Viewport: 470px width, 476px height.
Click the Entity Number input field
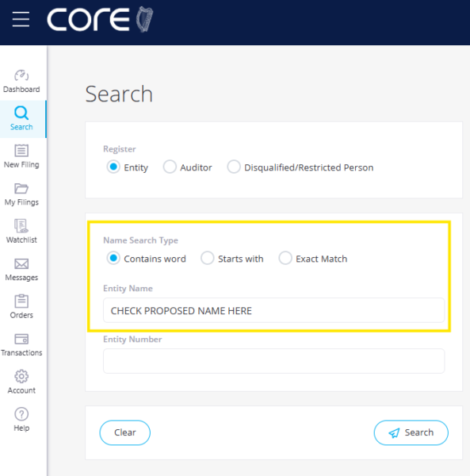[x=273, y=361]
